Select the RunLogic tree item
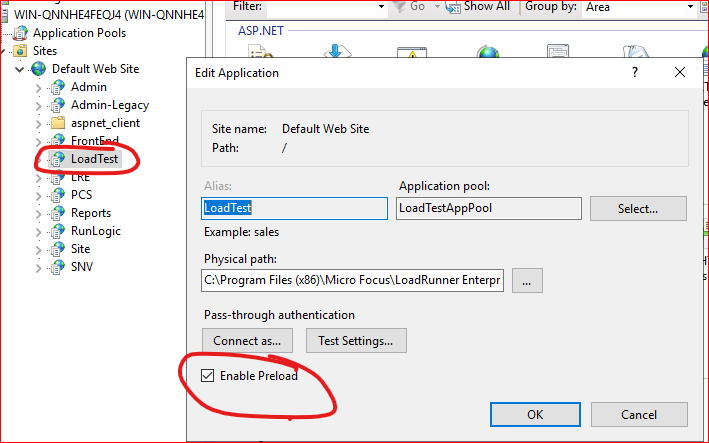 coord(96,231)
